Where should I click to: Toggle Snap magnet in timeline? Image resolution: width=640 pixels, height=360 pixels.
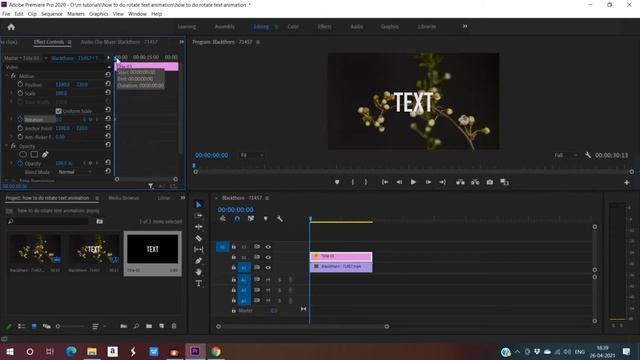(237, 219)
